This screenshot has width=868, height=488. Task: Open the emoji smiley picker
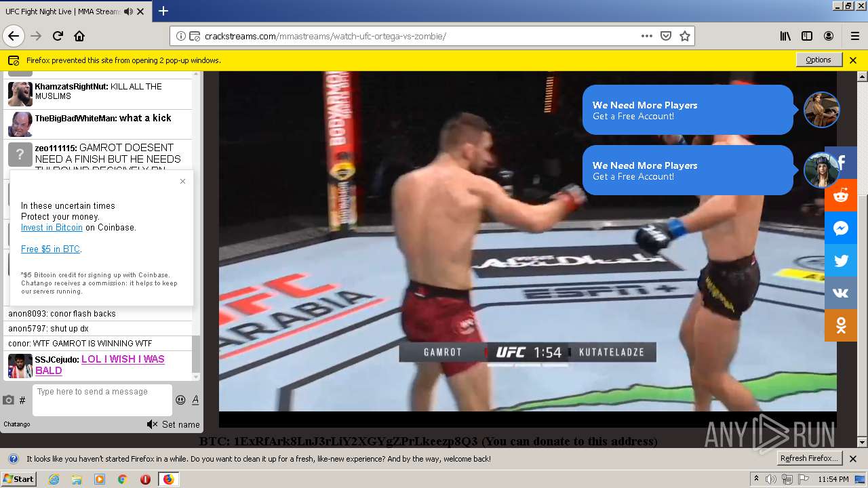point(180,400)
